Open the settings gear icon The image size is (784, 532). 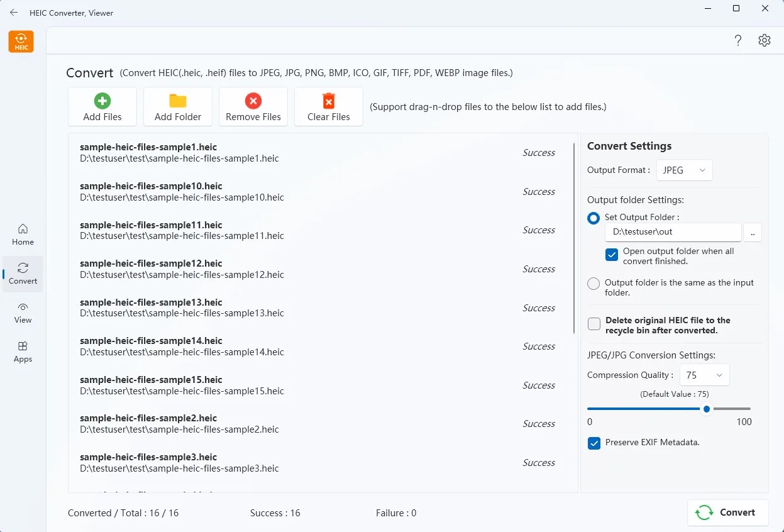pyautogui.click(x=765, y=40)
